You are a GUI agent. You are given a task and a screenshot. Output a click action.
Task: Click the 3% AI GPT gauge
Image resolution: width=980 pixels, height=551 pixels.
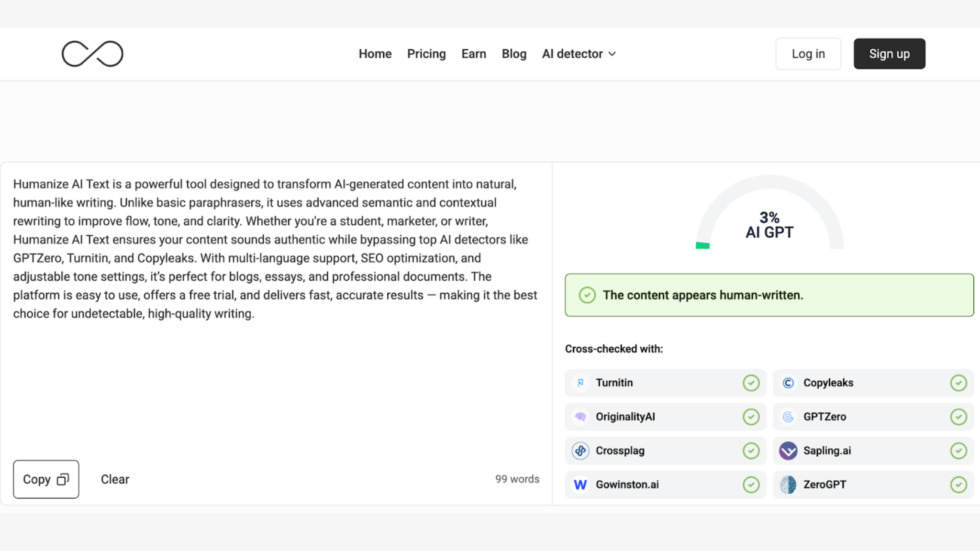[x=769, y=213]
